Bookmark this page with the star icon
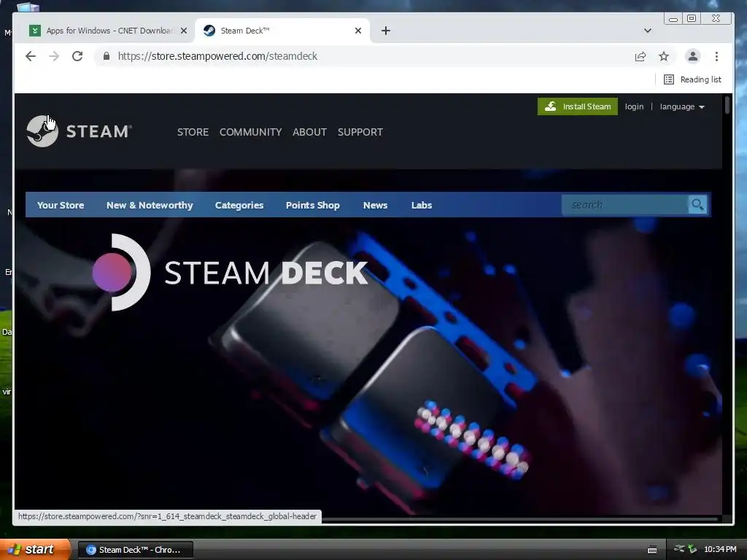 click(x=664, y=56)
